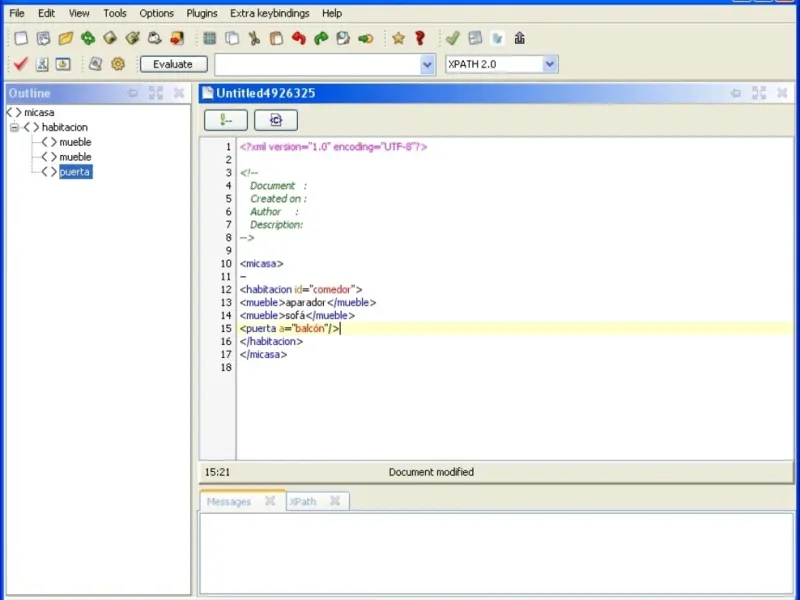
Task: Collapse the habitacion node in Outline
Action: click(x=15, y=128)
